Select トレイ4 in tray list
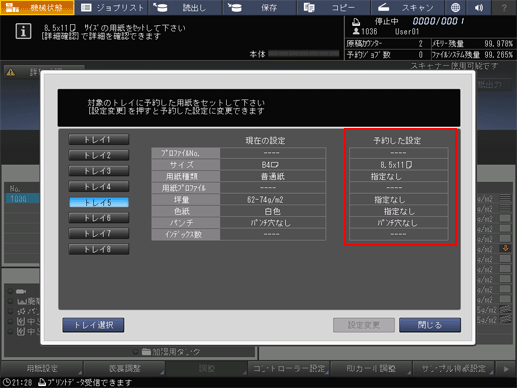The width and height of the screenshot is (517, 388). tap(99, 186)
